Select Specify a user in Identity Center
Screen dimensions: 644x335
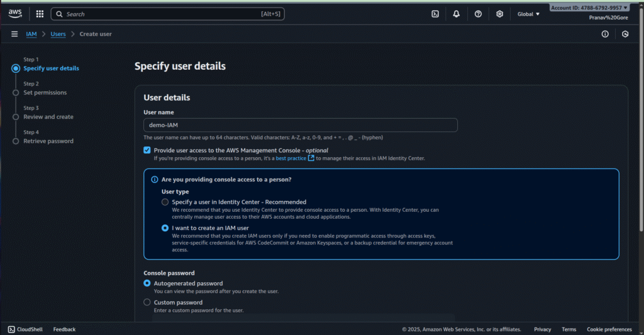pos(165,202)
